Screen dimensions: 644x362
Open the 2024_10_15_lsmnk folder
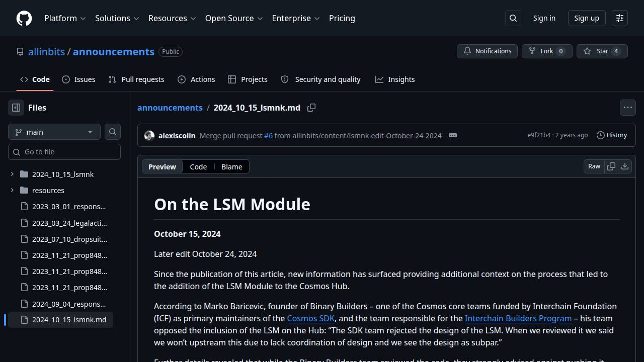[x=63, y=174]
